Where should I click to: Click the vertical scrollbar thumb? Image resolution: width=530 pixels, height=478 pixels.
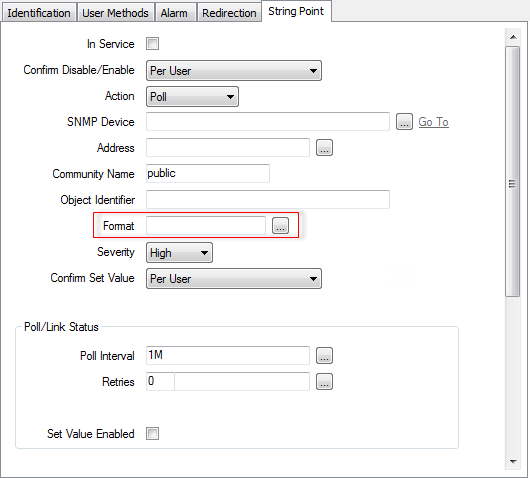pyautogui.click(x=513, y=172)
